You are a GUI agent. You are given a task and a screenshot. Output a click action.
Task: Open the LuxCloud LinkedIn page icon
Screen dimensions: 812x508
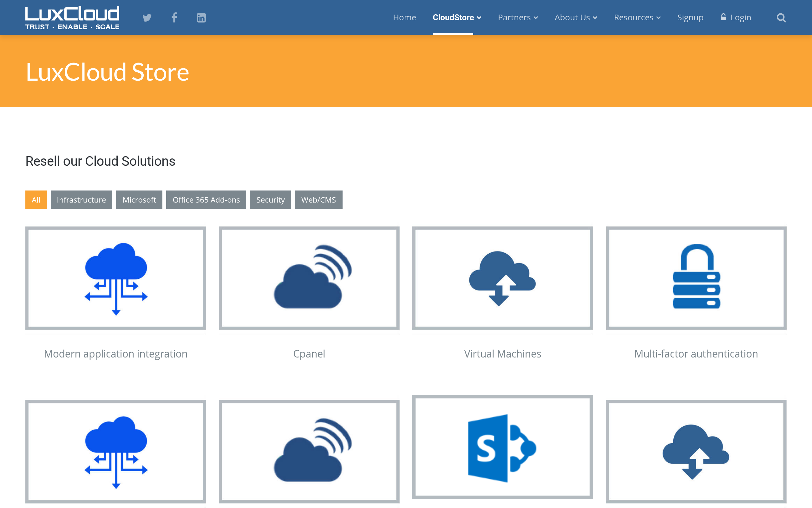pyautogui.click(x=201, y=17)
